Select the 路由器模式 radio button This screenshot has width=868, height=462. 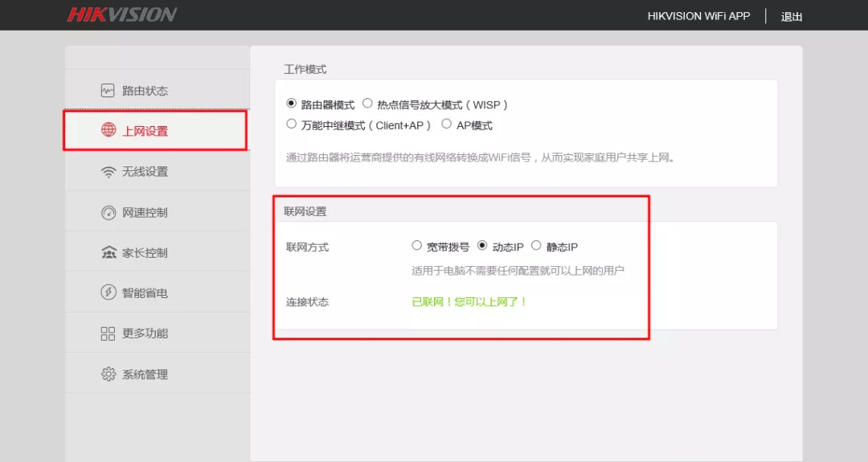click(291, 104)
